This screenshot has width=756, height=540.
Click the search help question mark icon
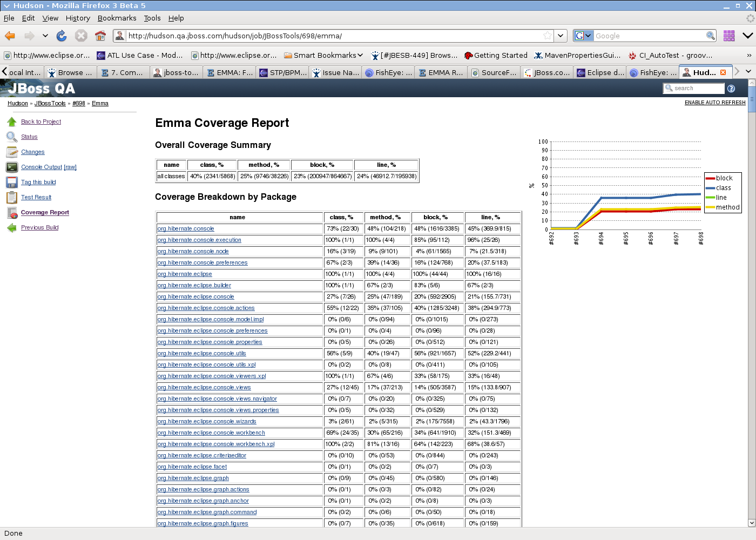tap(731, 89)
